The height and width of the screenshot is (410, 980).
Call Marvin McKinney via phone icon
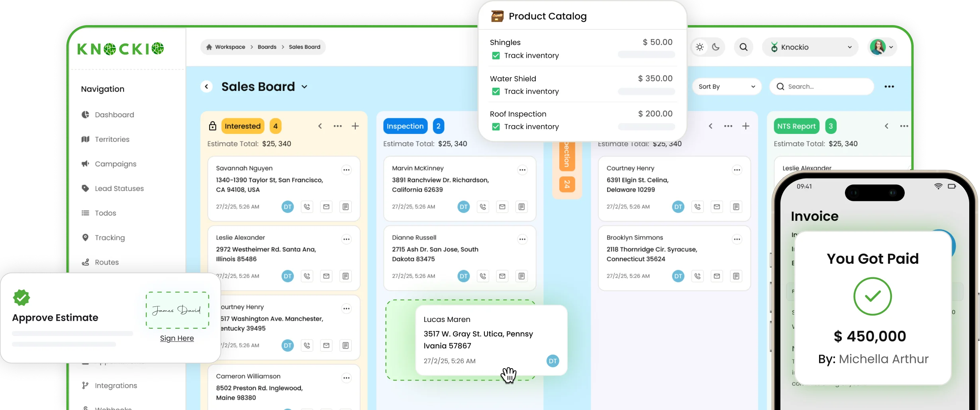[x=483, y=207]
